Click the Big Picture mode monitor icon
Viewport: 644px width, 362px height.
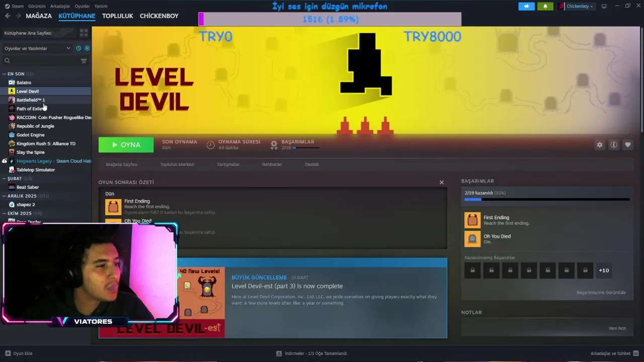point(604,6)
